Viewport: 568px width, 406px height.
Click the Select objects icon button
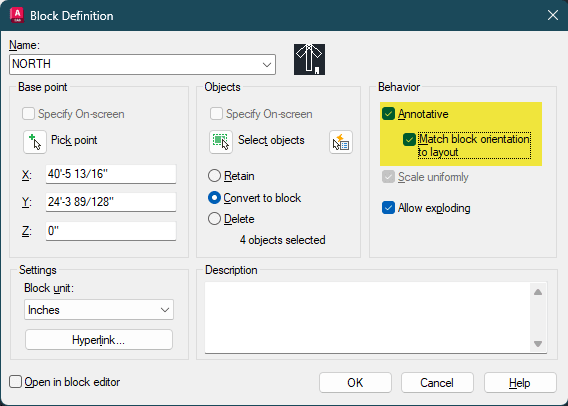coord(221,142)
